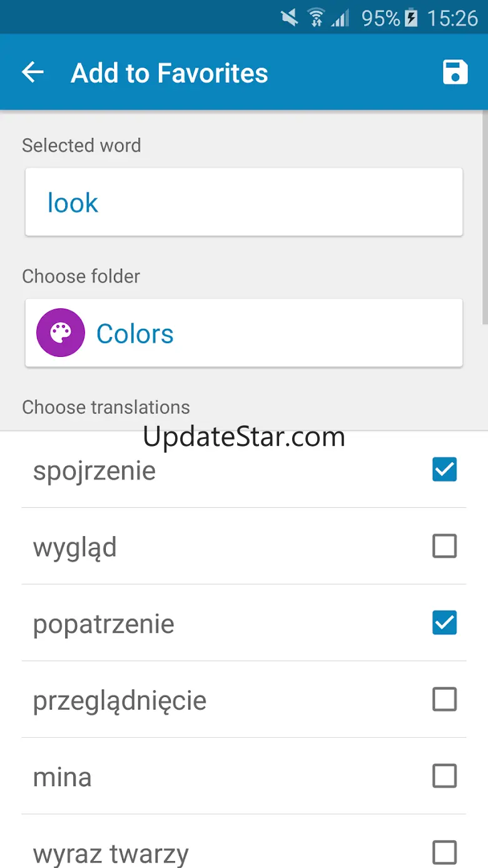Tap the clock showing 15:26
488x868 pixels.
pyautogui.click(x=452, y=18)
